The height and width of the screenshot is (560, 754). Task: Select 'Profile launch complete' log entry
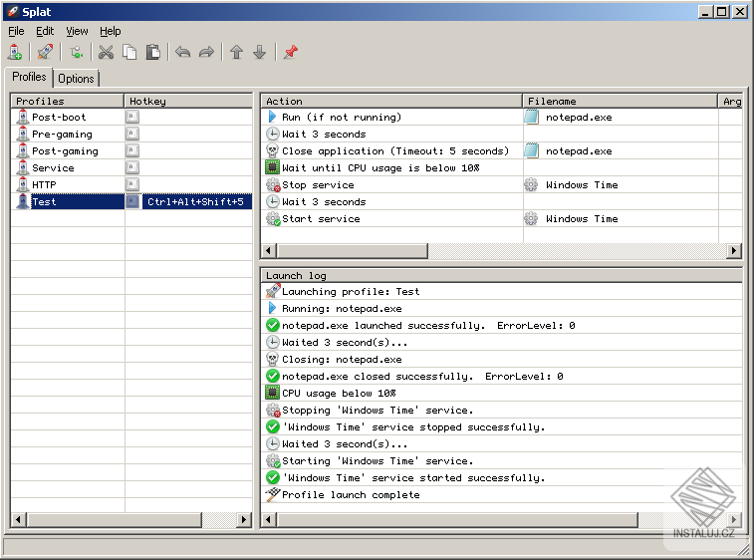pos(351,494)
